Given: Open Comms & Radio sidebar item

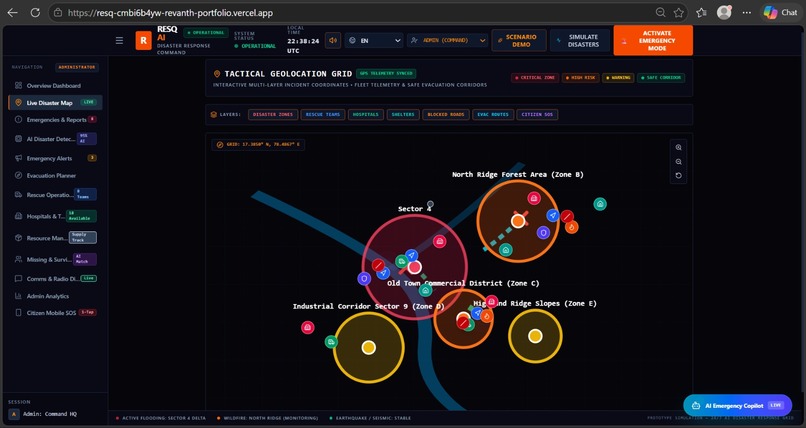Looking at the screenshot, I should pyautogui.click(x=55, y=278).
